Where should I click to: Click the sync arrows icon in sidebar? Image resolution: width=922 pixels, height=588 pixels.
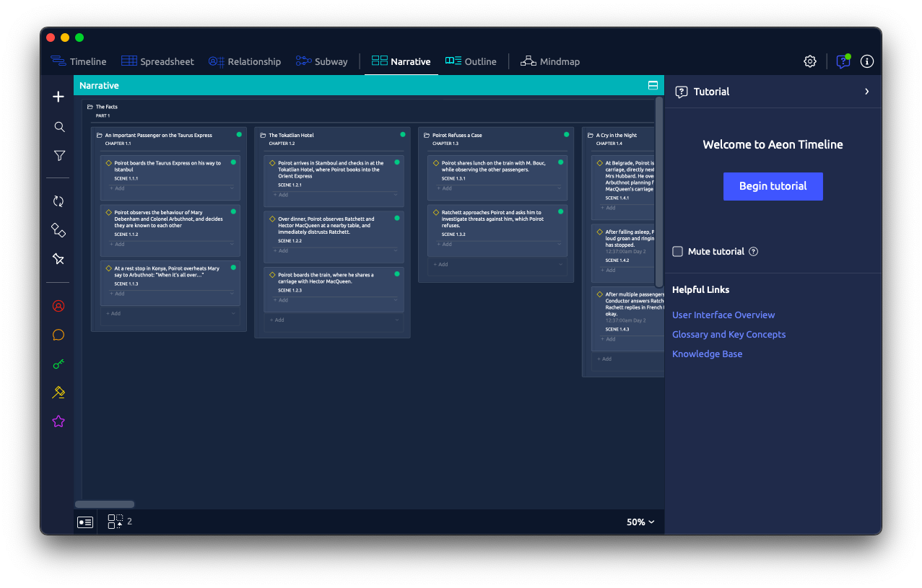click(x=58, y=201)
